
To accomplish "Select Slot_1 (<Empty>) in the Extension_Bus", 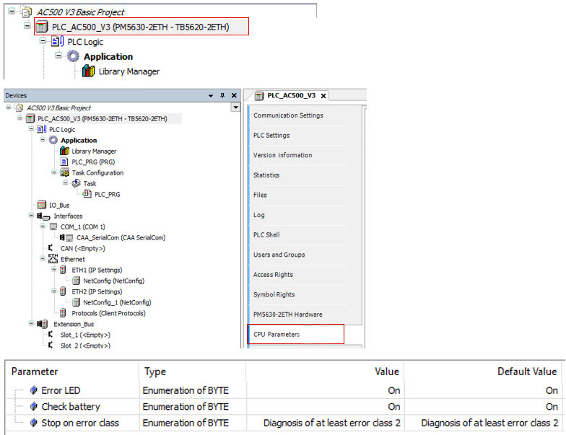I will tap(85, 335).
